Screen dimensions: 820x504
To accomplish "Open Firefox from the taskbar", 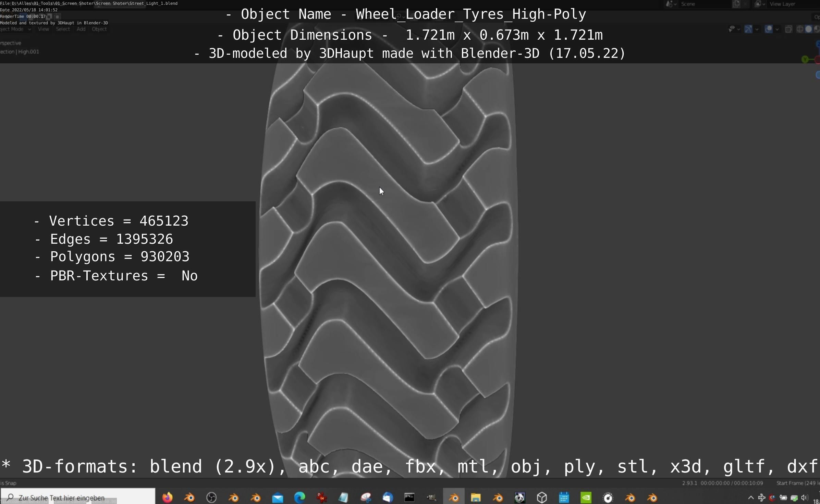I will [x=167, y=497].
